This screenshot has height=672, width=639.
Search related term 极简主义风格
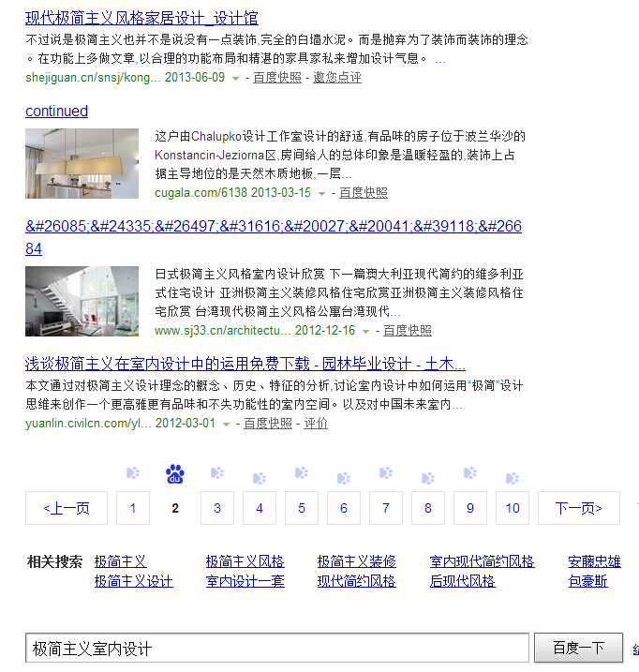245,561
